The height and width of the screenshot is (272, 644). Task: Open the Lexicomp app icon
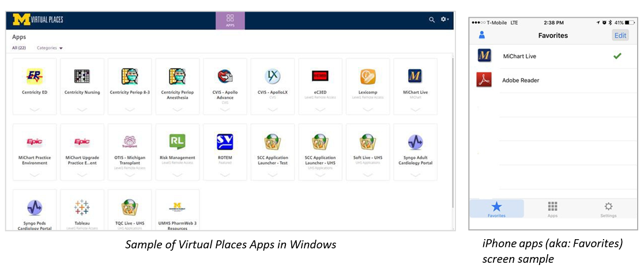pyautogui.click(x=367, y=76)
